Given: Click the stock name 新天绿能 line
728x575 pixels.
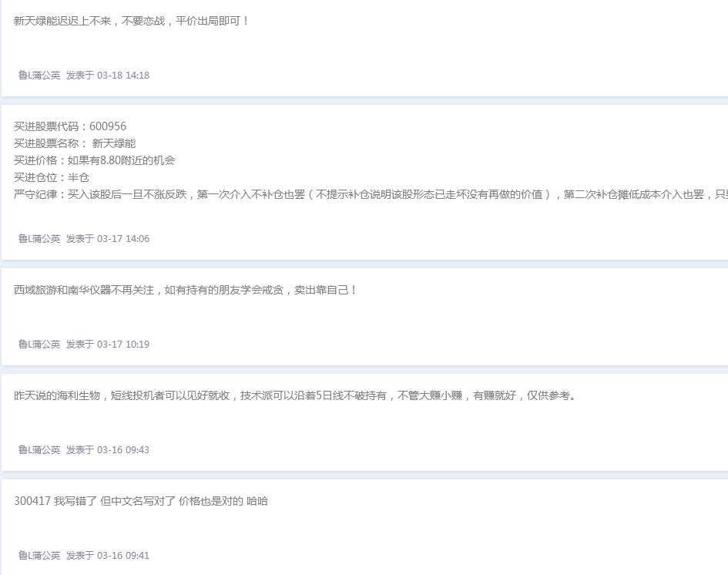Looking at the screenshot, I should click(75, 143).
